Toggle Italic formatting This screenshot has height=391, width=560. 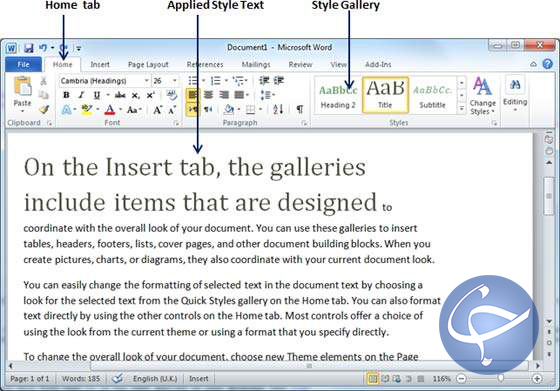click(x=81, y=95)
